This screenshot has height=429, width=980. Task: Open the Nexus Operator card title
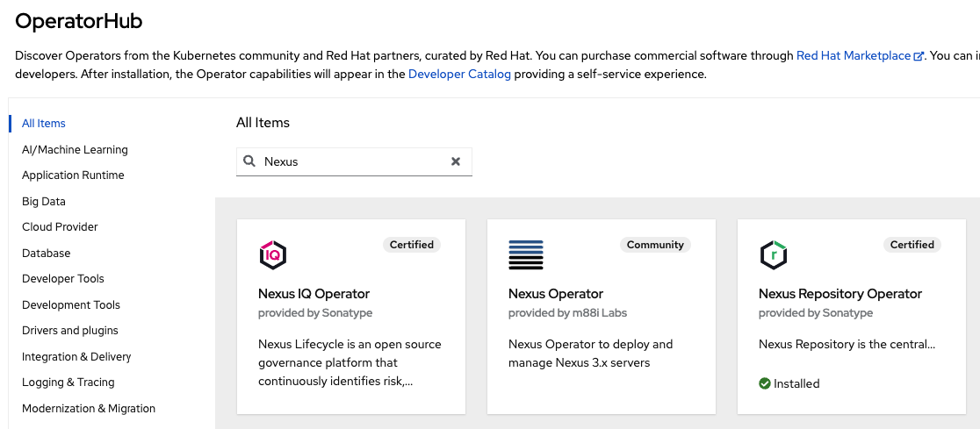pos(556,294)
